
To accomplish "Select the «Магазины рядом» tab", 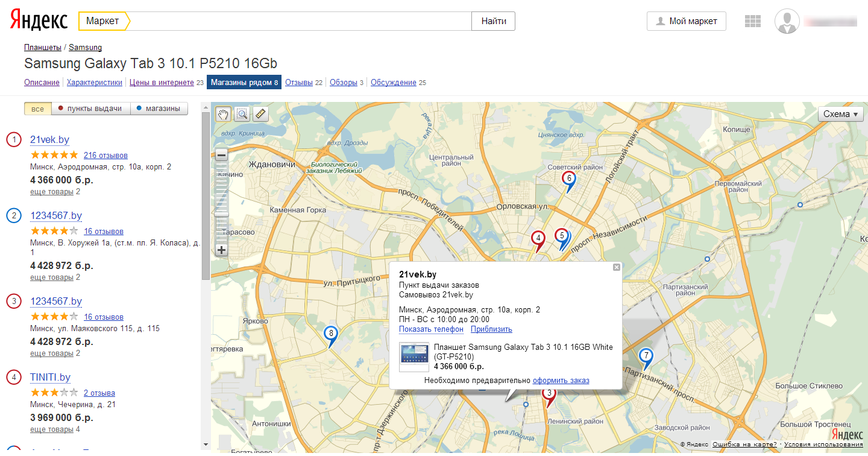I will [244, 83].
